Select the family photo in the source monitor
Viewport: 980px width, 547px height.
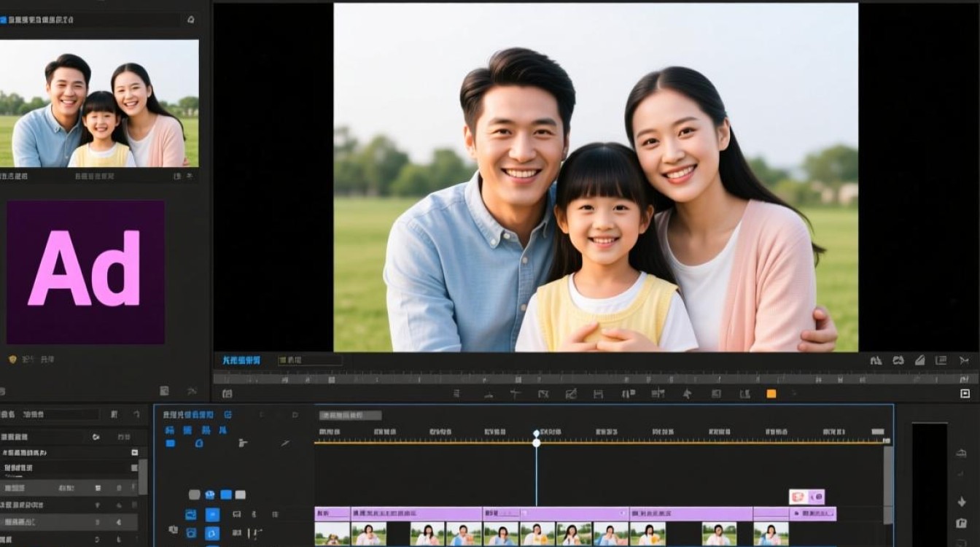click(99, 104)
